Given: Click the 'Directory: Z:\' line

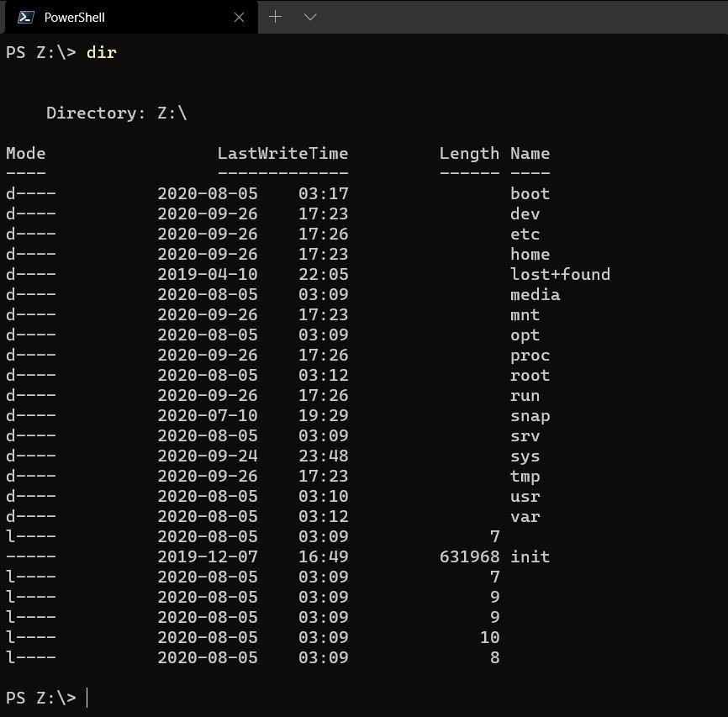Looking at the screenshot, I should click(117, 113).
